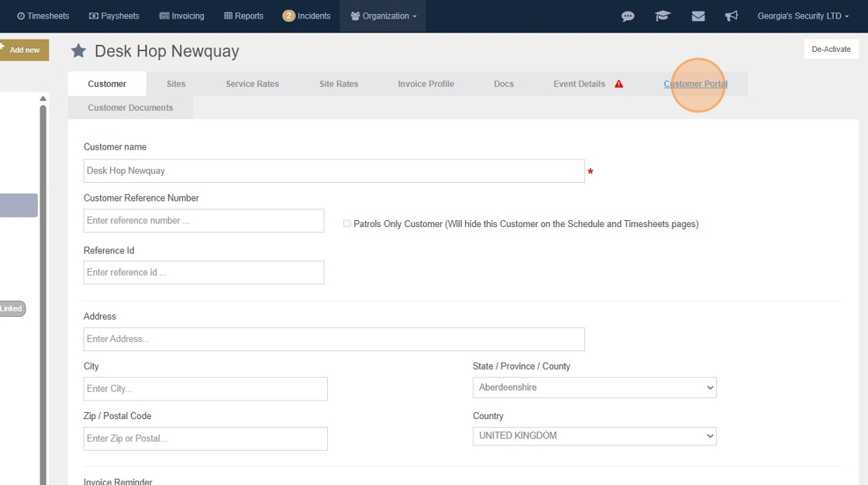Screen dimensions: 868x485
Task: Click the City input field
Action: [205, 389]
